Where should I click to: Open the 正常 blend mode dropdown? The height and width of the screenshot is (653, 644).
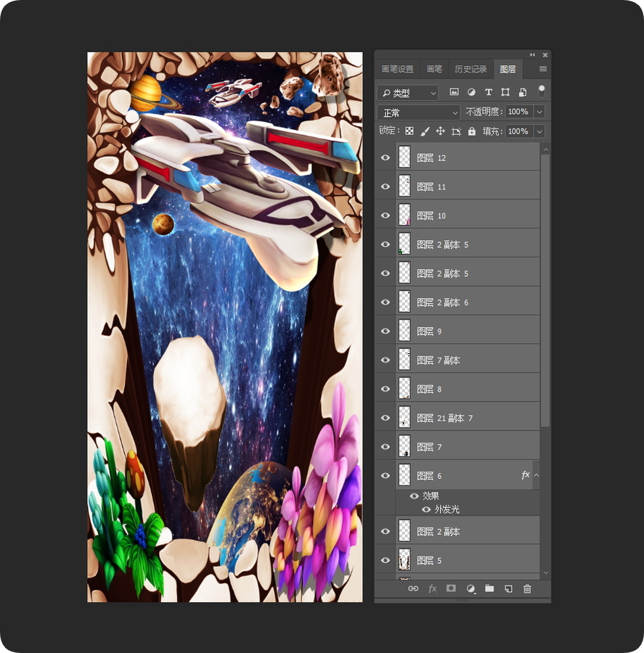point(418,112)
